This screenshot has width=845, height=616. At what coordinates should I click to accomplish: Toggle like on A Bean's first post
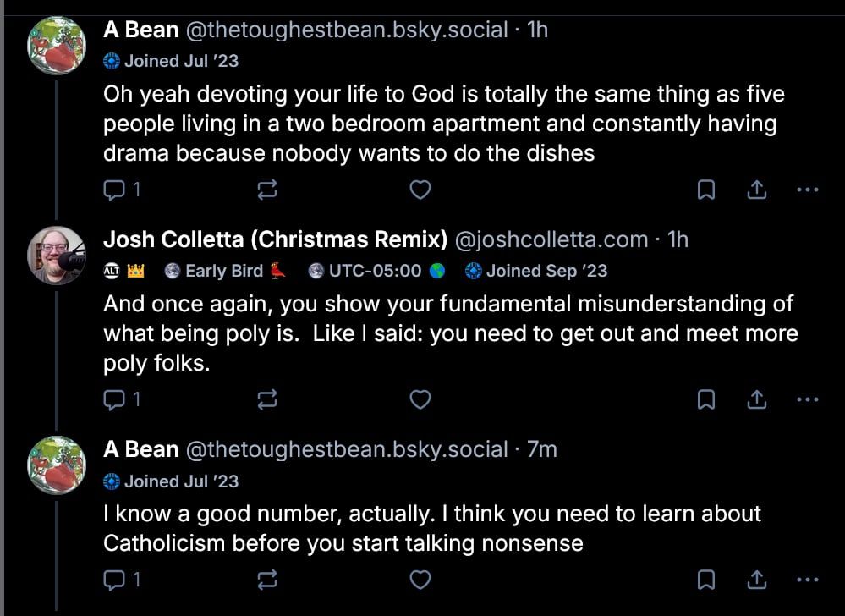click(420, 190)
